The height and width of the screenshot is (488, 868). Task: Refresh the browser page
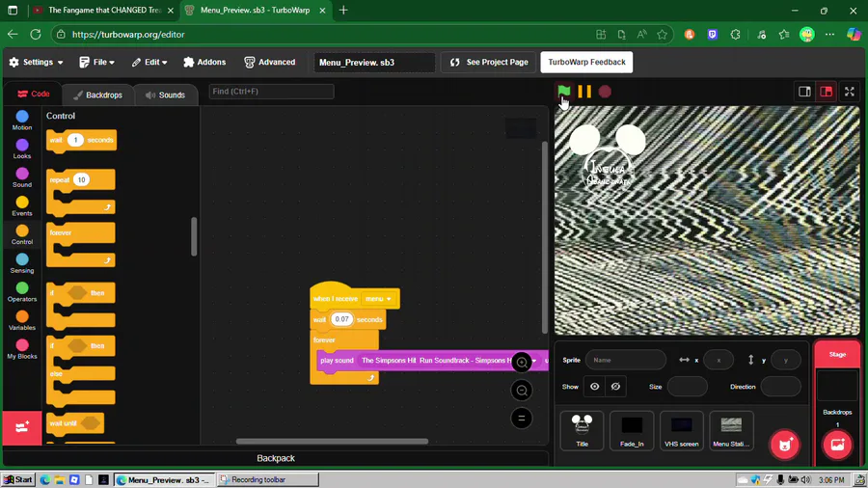[x=36, y=35]
